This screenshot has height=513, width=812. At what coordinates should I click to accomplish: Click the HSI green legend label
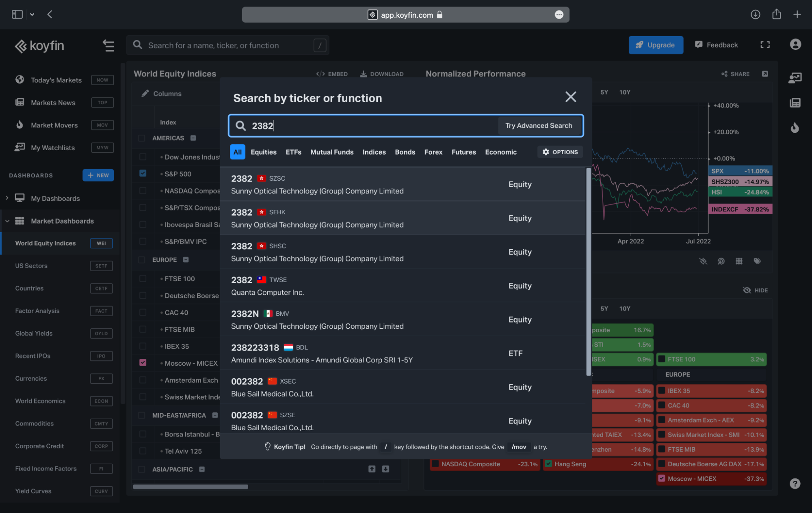point(740,192)
